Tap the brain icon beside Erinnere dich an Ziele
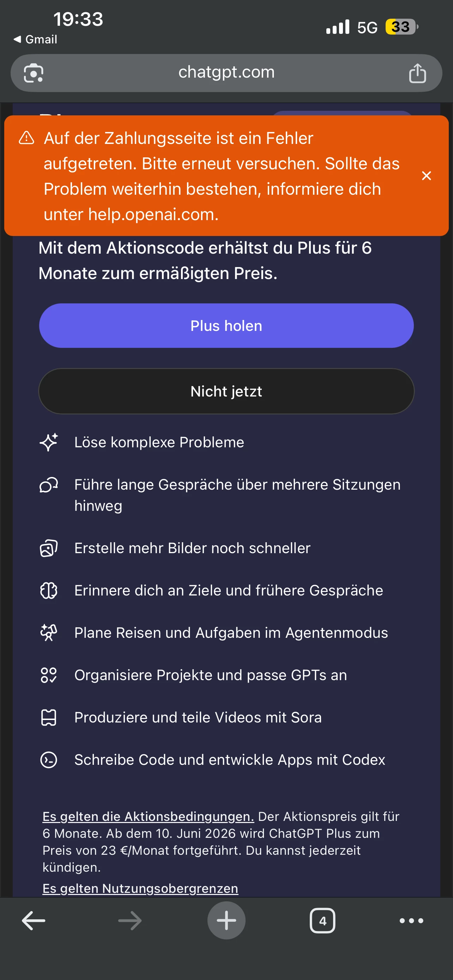This screenshot has height=980, width=453. [x=49, y=591]
